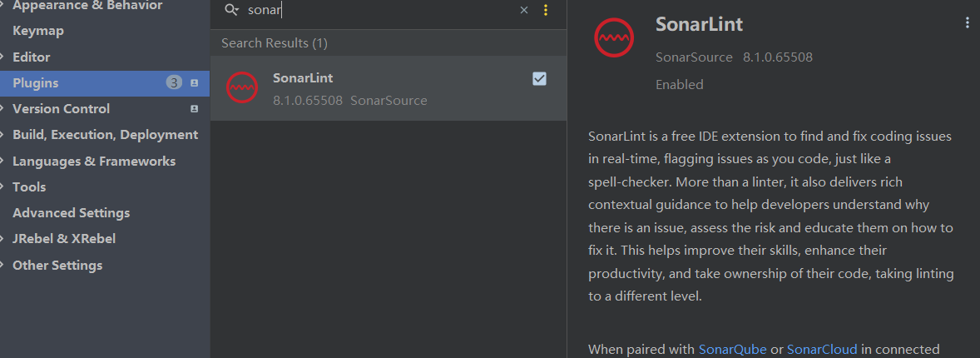
Task: Clear the plugin search text
Action: point(524,10)
